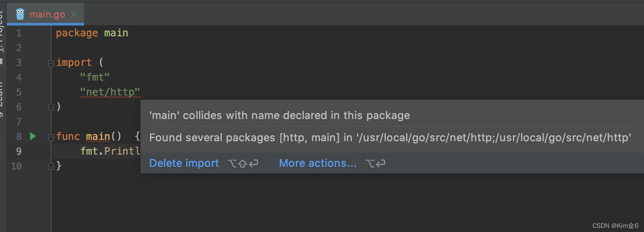Click the underlined "net/http" import string

[x=110, y=92]
